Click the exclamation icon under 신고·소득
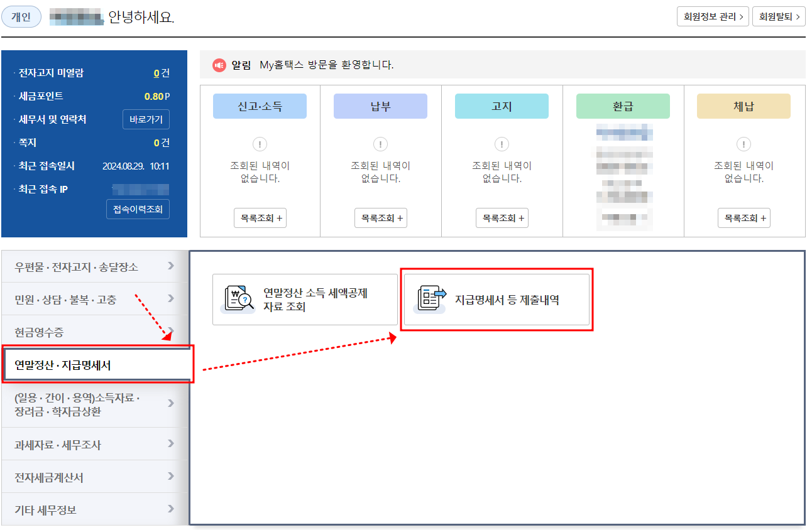 pos(260,144)
